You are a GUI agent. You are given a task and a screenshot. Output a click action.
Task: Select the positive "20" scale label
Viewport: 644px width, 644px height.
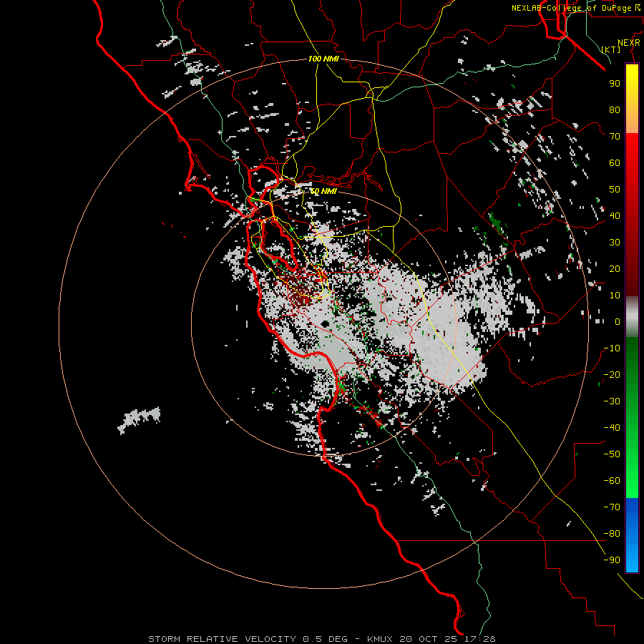615,268
